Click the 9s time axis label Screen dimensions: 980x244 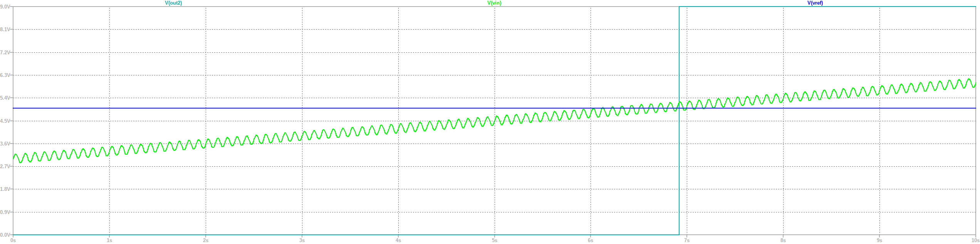[879, 241]
